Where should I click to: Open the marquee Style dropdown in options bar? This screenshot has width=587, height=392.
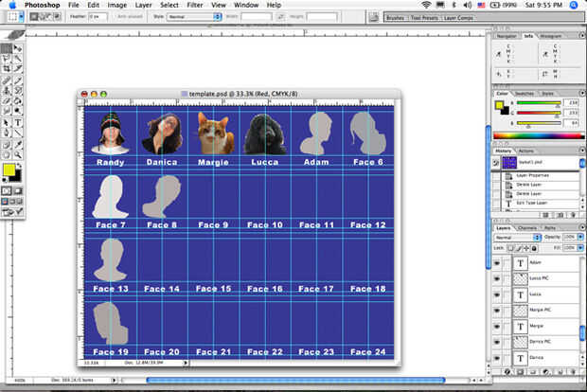[194, 17]
